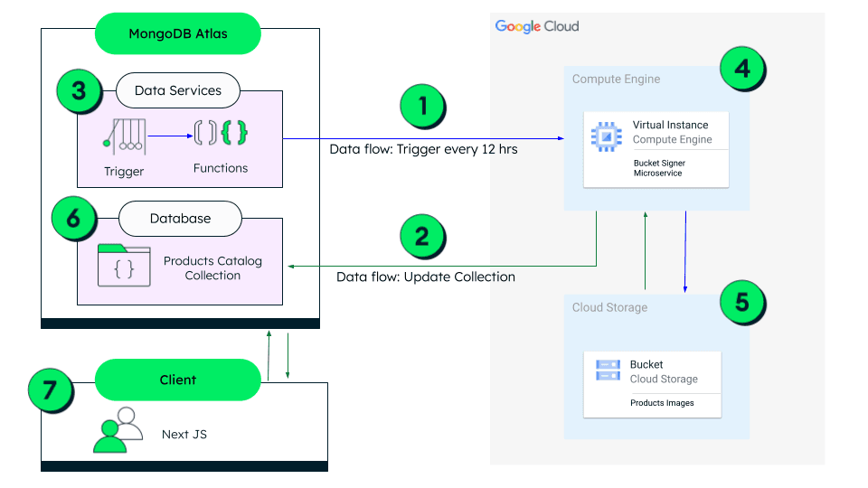Select green step number 1 circle
The width and height of the screenshot is (868, 488).
[423, 108]
